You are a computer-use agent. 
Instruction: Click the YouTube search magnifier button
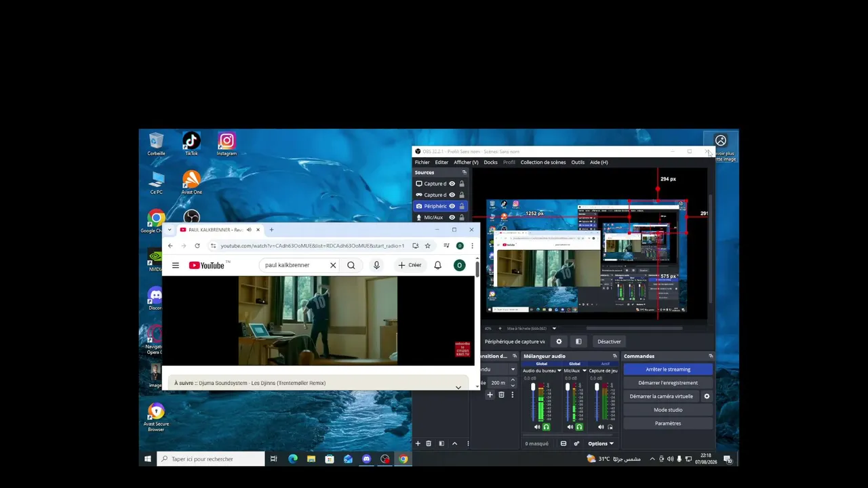[351, 265]
